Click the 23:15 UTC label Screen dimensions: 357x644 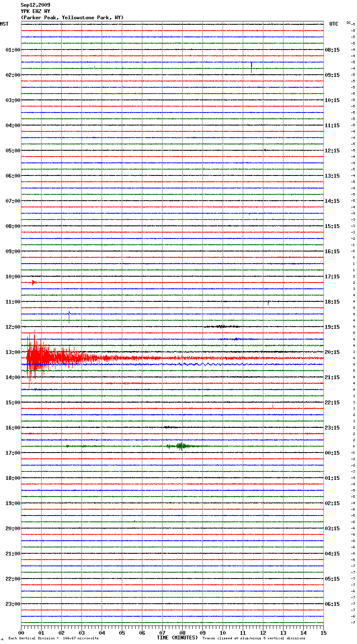coord(332,428)
